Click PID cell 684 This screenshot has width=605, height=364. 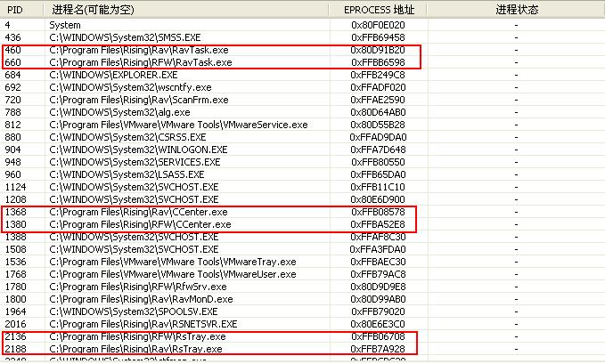[x=12, y=75]
